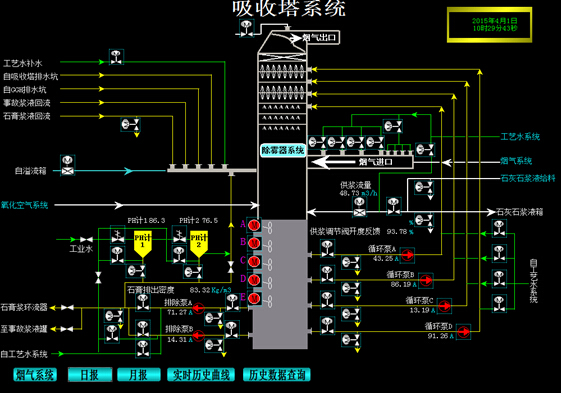Image resolution: width=561 pixels, height=393 pixels.
Task: Click the 循环泵A red pump icon
Action: pos(407,255)
